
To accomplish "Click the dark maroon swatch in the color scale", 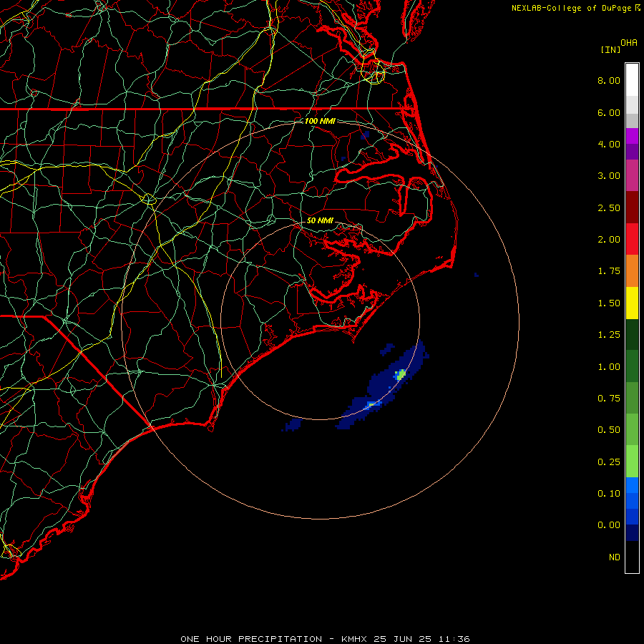I will 632,208.
